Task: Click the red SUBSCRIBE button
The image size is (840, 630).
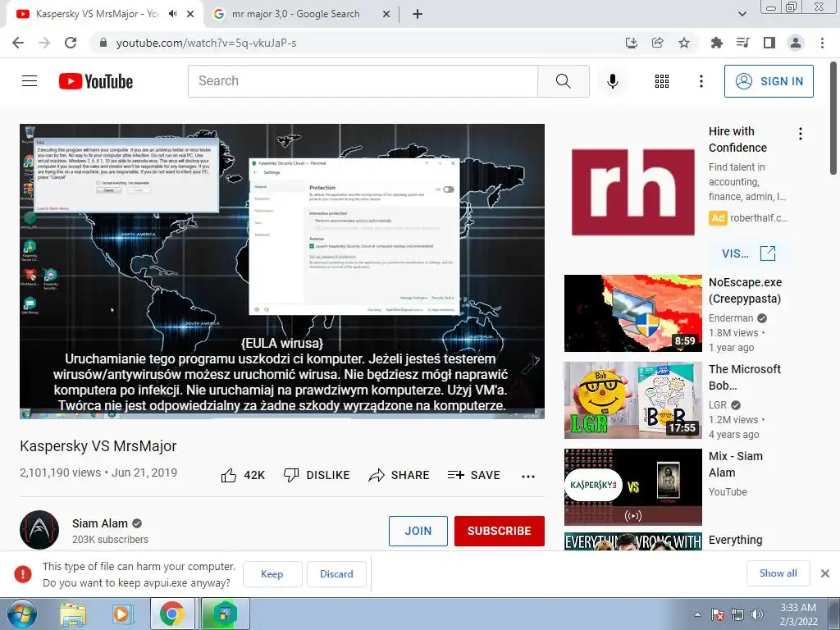Action: (500, 531)
